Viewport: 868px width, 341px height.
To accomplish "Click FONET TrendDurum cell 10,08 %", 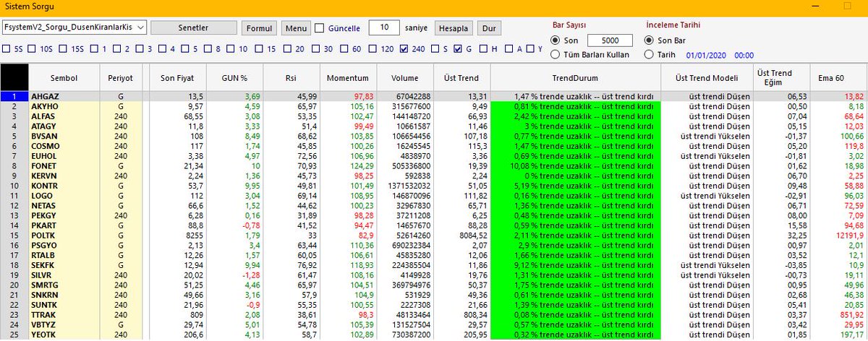I will click(x=575, y=165).
